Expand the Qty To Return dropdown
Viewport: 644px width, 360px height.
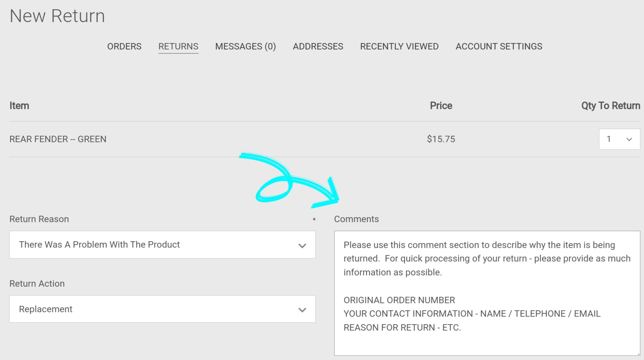(x=619, y=139)
